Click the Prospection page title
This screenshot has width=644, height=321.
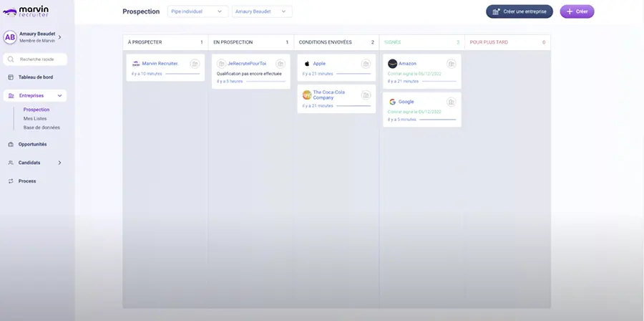point(141,11)
